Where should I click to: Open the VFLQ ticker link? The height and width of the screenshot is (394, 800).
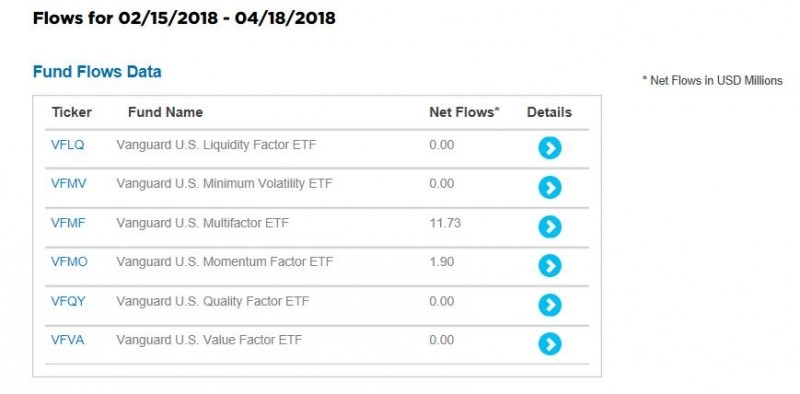coord(67,145)
